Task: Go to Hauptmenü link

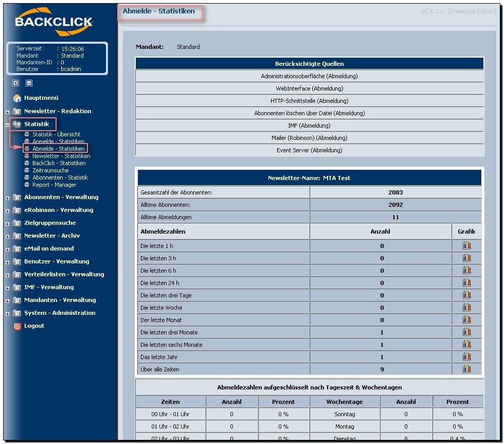Action: point(41,98)
